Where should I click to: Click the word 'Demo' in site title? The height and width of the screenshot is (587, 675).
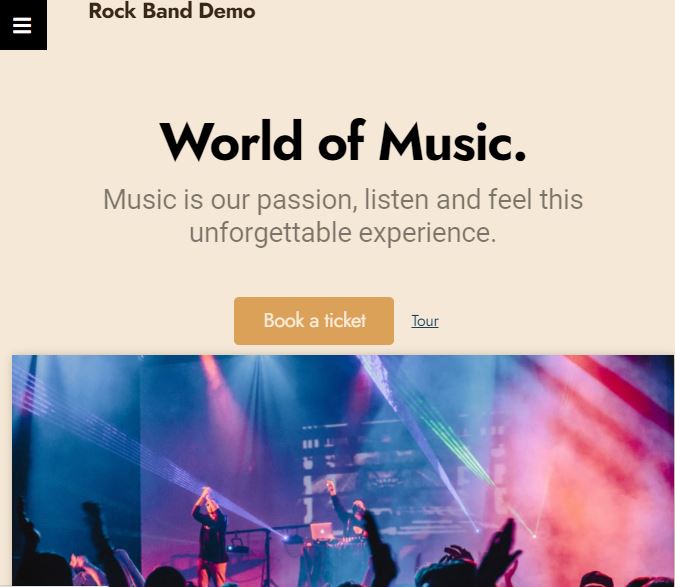(x=227, y=11)
